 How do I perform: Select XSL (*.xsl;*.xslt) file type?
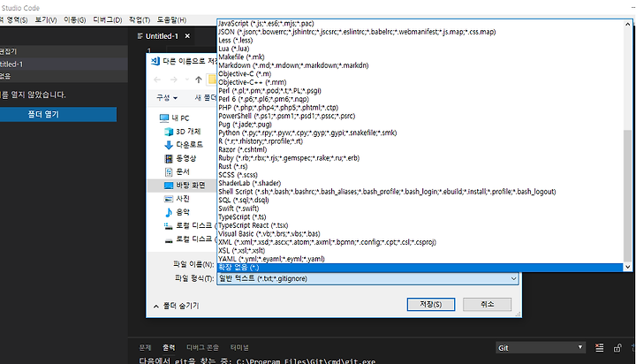click(420, 251)
